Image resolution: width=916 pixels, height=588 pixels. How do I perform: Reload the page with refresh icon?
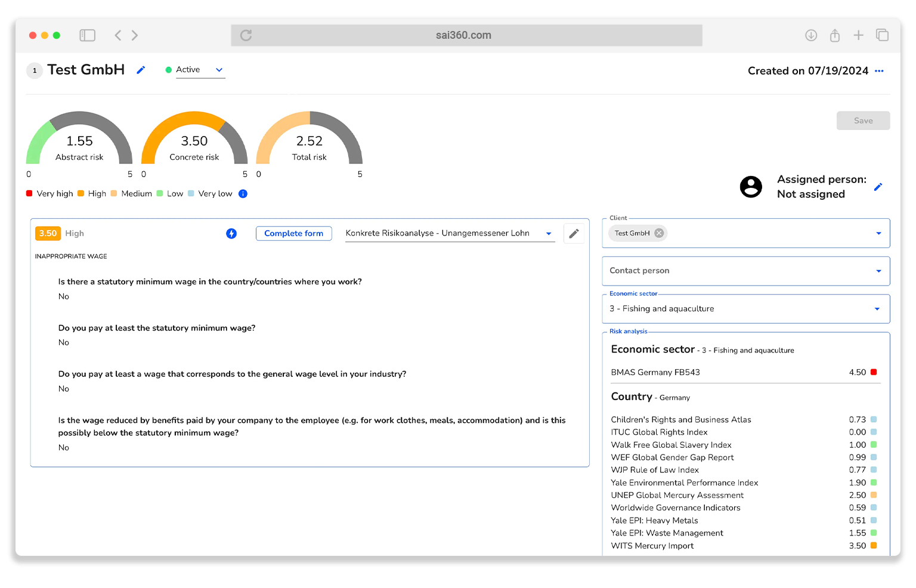click(246, 35)
